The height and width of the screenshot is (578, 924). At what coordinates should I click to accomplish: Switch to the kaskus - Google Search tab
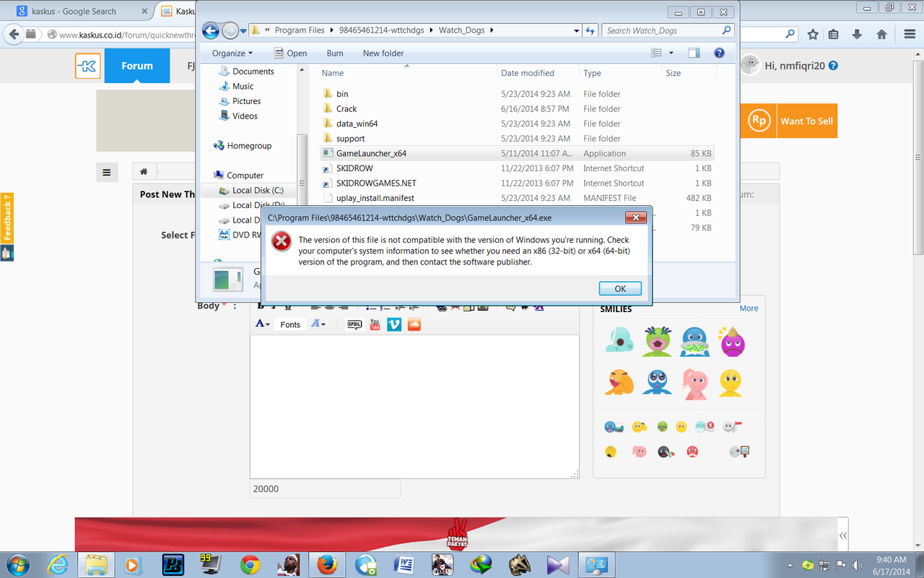74,12
